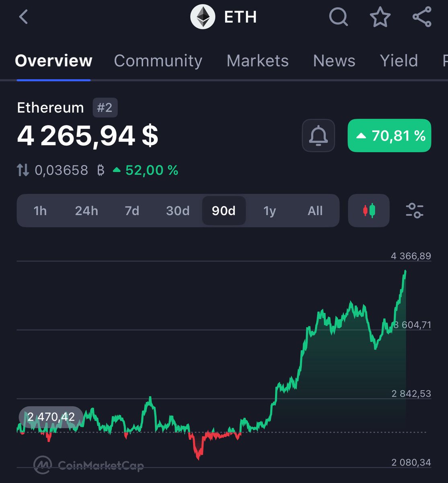Select the 24h time range
Screen dimensions: 448x483
(86, 211)
